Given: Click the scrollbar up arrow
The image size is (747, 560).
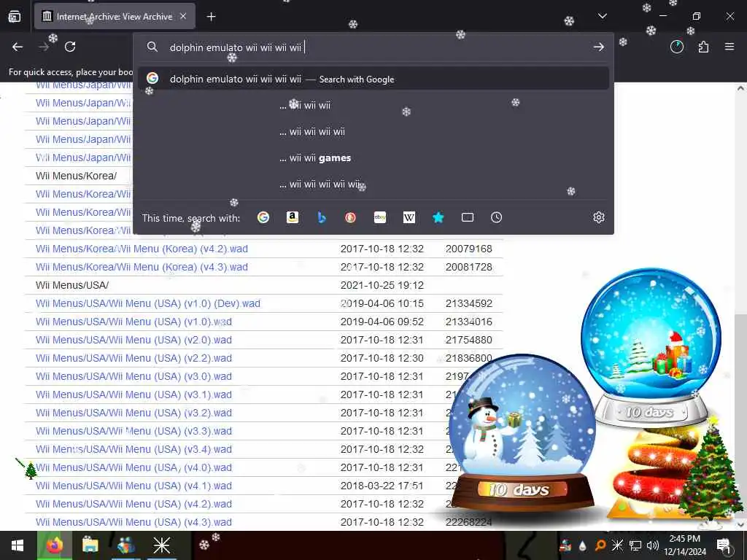Looking at the screenshot, I should pos(740,88).
